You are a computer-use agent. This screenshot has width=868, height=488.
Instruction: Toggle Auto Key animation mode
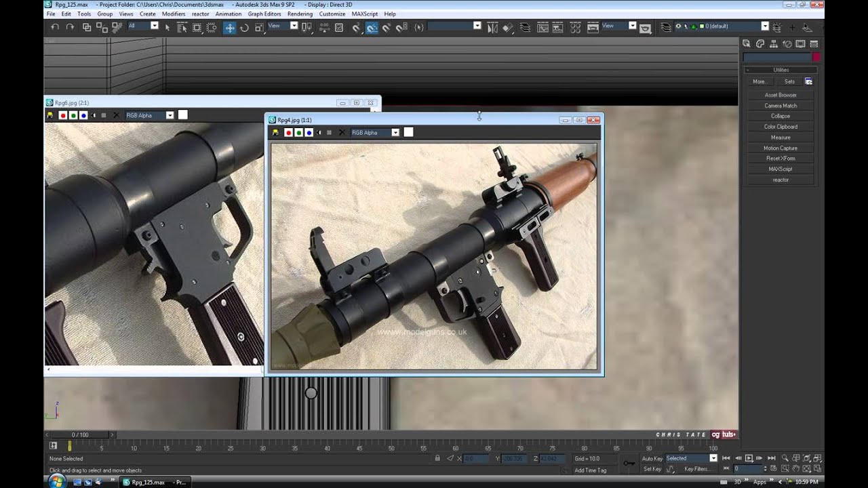point(652,459)
